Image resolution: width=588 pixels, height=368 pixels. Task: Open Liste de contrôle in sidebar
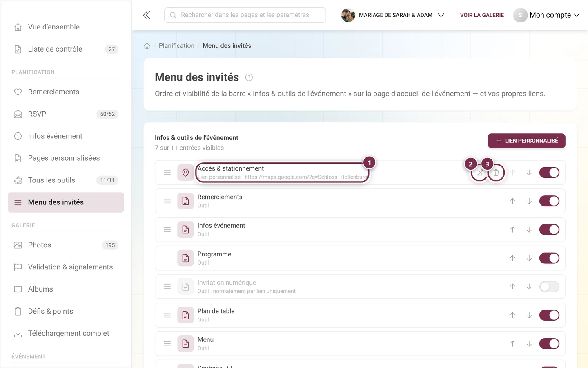click(x=66, y=49)
